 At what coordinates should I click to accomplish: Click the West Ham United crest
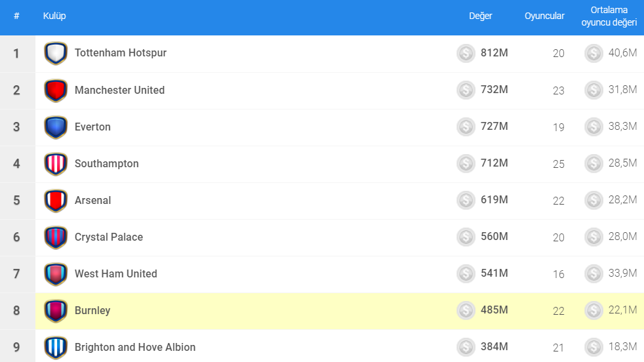[56, 273]
